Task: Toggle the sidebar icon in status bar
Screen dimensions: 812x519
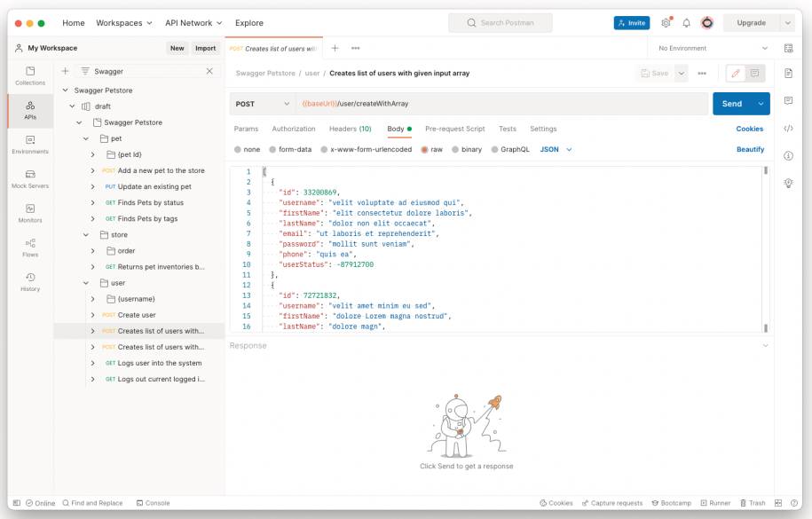Action: [17, 503]
